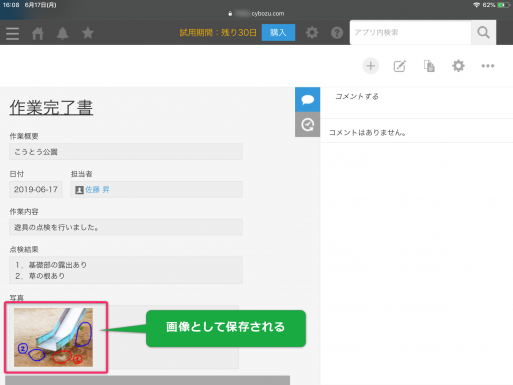513x385 pixels.
Task: Open the slide photo thumbnail
Action: tap(53, 337)
